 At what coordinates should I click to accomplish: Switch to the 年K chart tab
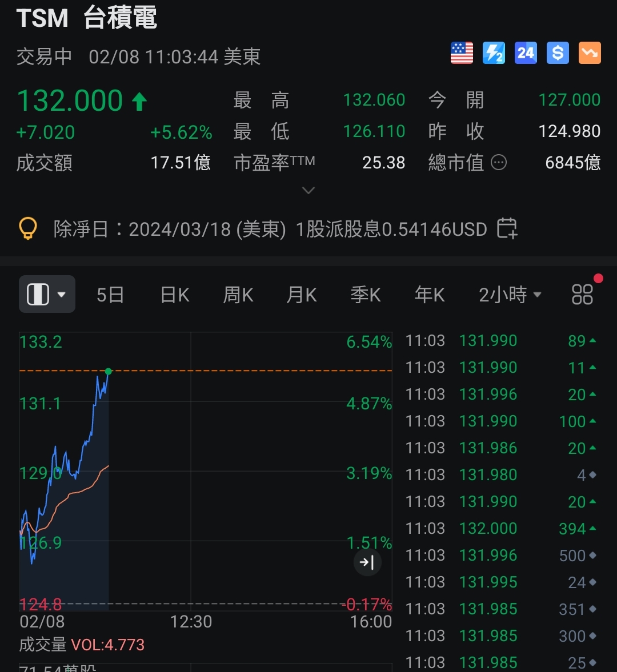click(430, 295)
